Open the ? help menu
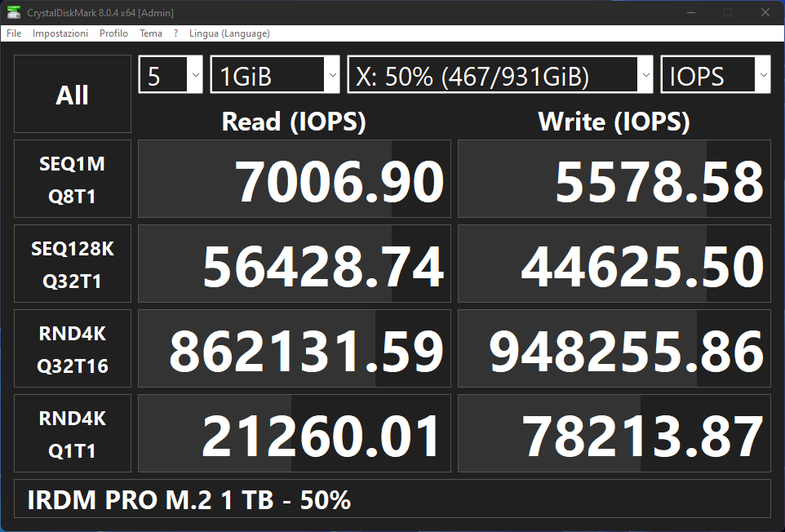This screenshot has height=532, width=785. point(175,33)
